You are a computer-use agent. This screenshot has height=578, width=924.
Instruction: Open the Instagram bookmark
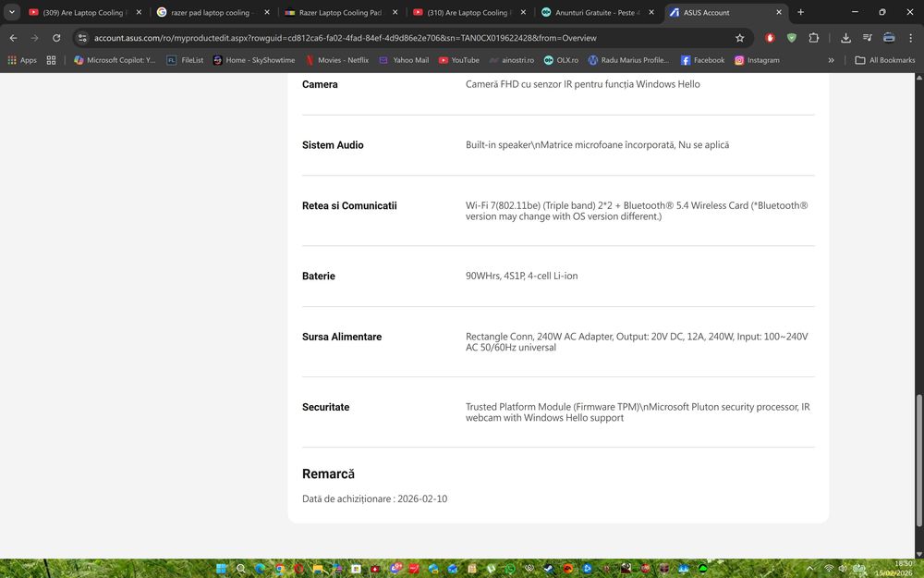[x=758, y=60]
